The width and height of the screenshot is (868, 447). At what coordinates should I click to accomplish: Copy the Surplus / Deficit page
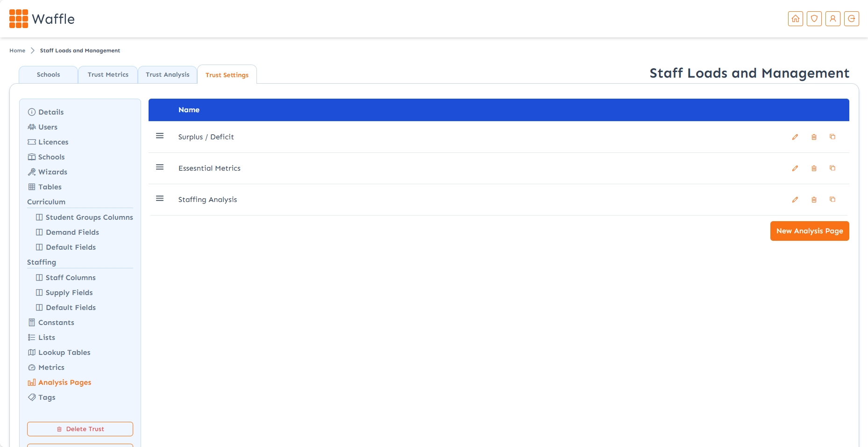(x=832, y=137)
